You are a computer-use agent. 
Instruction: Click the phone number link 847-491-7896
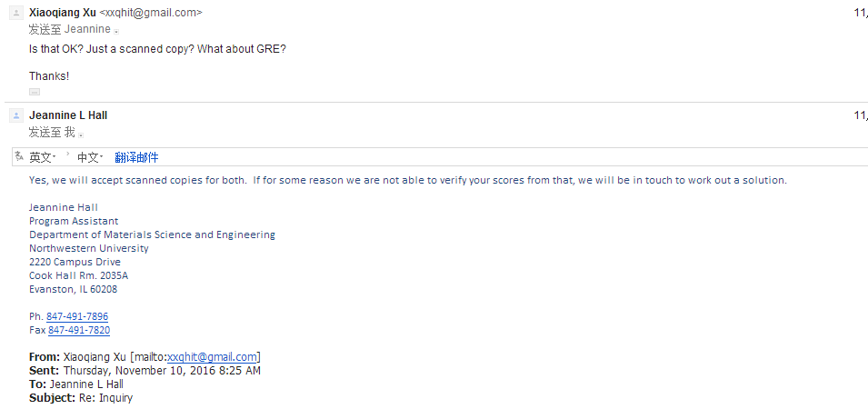(x=77, y=316)
